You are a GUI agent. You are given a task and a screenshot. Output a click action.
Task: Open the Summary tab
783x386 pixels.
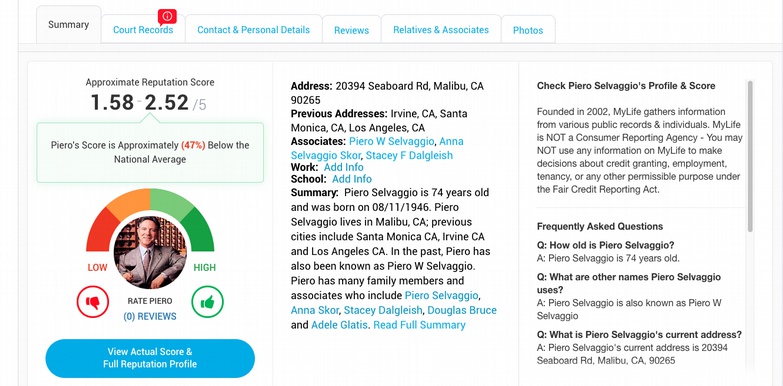(x=68, y=24)
